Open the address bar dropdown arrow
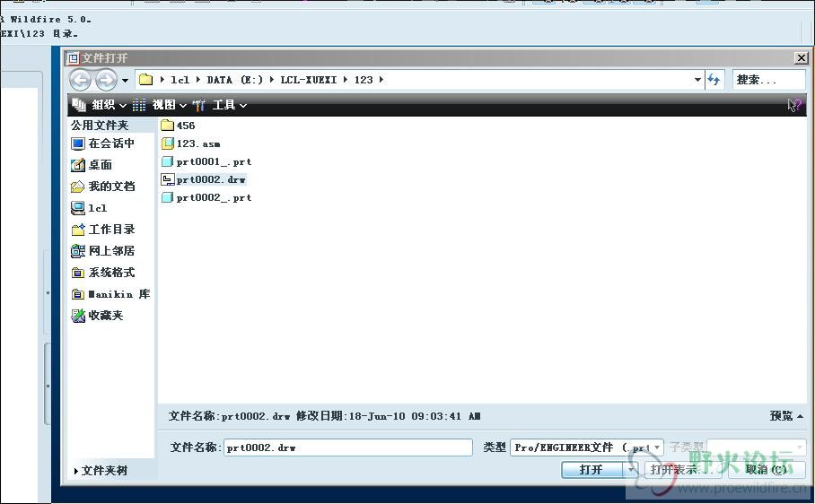The height and width of the screenshot is (504, 815). click(x=697, y=80)
